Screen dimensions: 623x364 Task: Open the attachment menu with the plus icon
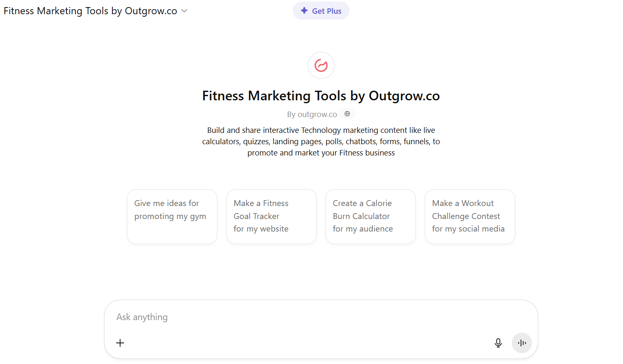120,343
